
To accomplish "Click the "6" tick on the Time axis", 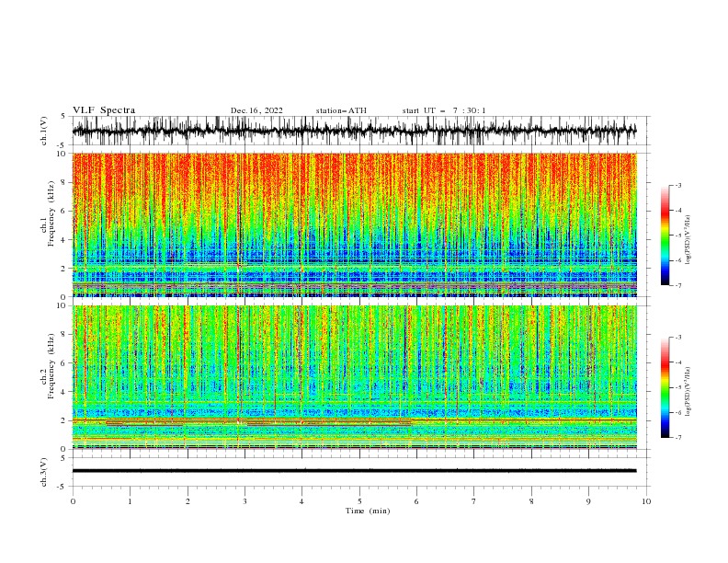I will pos(416,501).
